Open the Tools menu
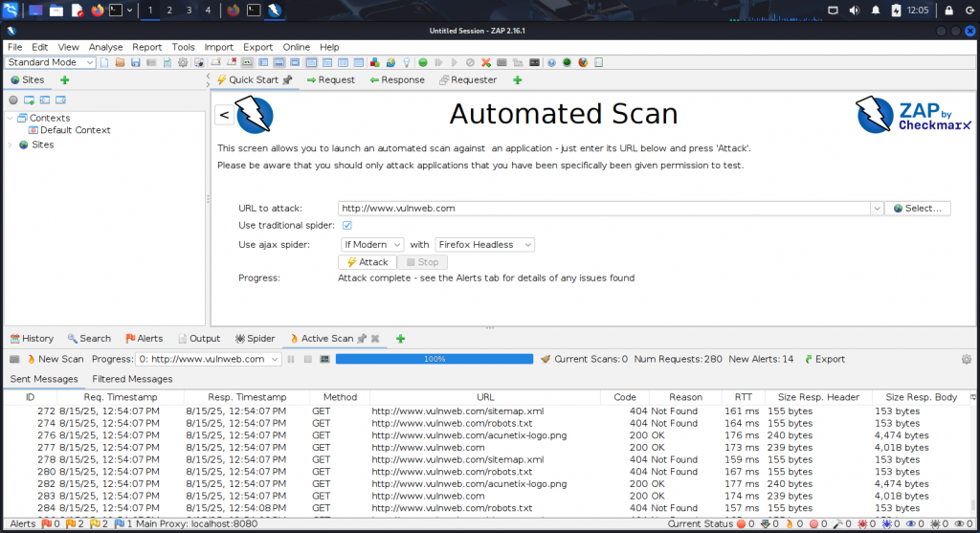980x533 pixels. pyautogui.click(x=183, y=47)
